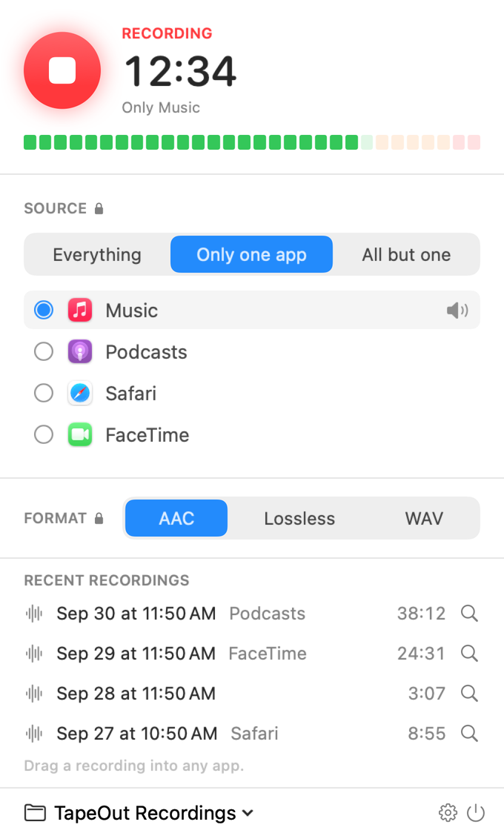504x836 pixels.
Task: Click the FaceTime camera icon
Action: pos(80,434)
